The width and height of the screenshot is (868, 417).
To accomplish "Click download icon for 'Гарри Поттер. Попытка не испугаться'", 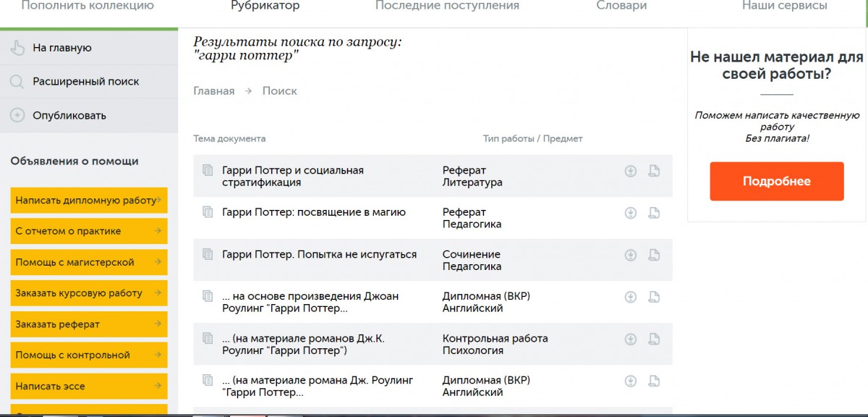I will point(631,255).
